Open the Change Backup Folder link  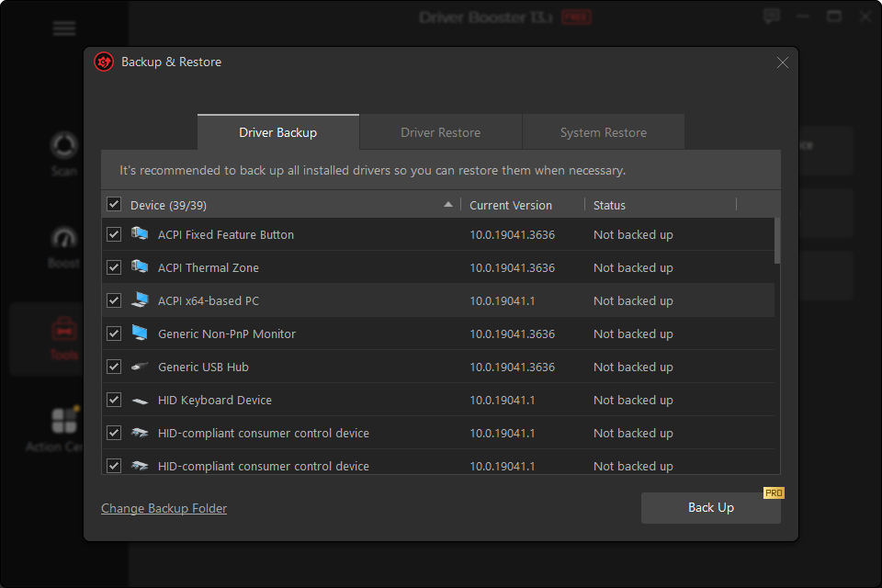[x=164, y=508]
